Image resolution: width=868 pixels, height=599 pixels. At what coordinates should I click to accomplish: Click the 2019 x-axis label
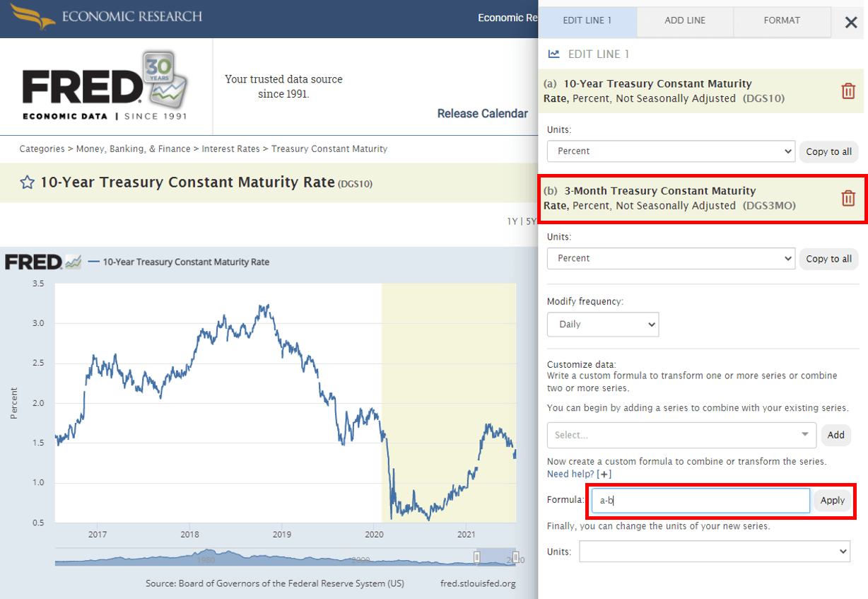(282, 534)
